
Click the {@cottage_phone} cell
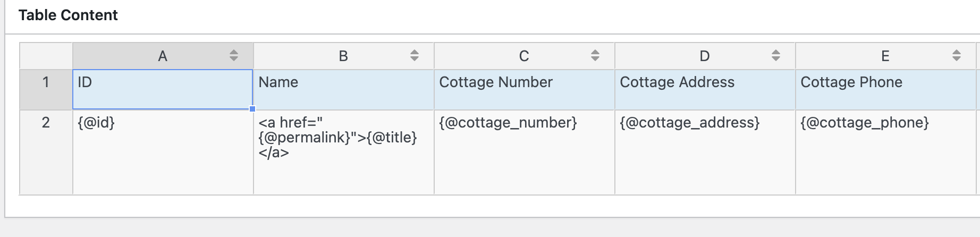tap(885, 152)
